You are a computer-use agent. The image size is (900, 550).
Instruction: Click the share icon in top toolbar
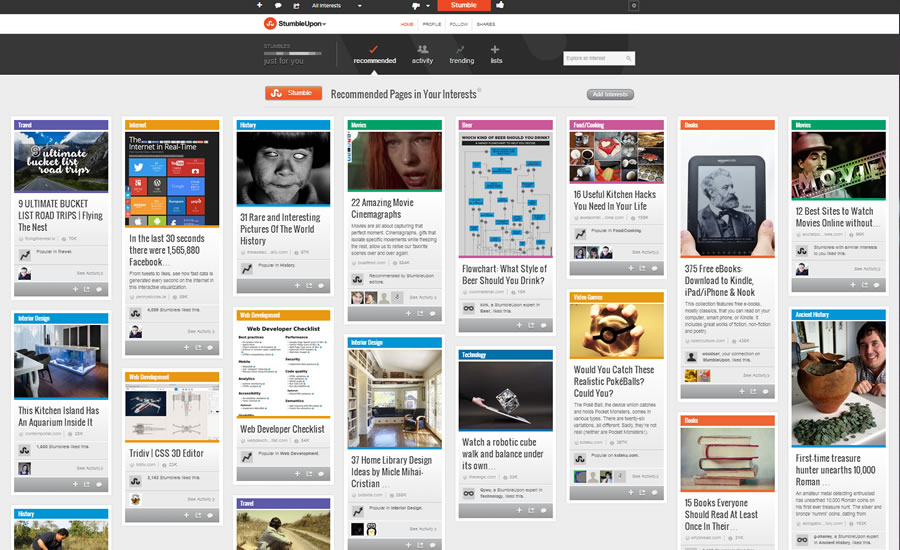point(296,5)
